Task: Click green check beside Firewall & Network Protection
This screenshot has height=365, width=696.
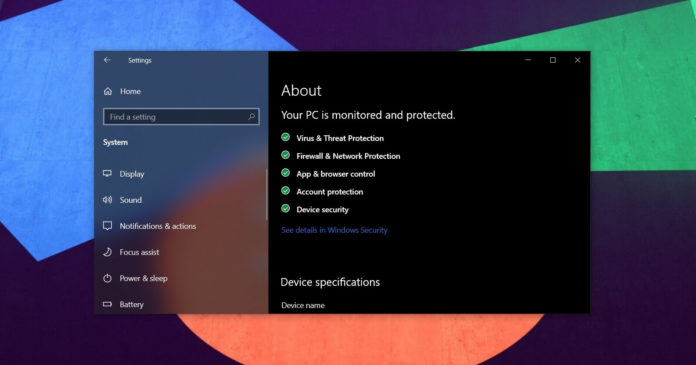Action: [286, 155]
